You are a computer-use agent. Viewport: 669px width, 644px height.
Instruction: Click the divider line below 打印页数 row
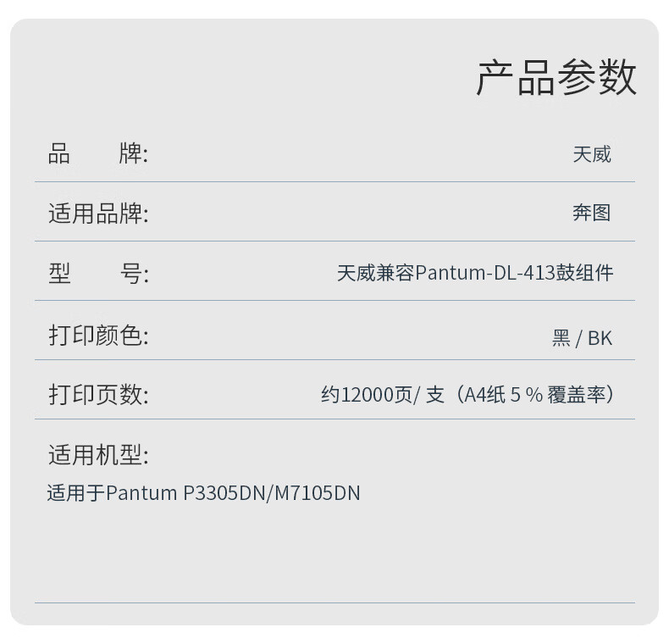pyautogui.click(x=334, y=419)
